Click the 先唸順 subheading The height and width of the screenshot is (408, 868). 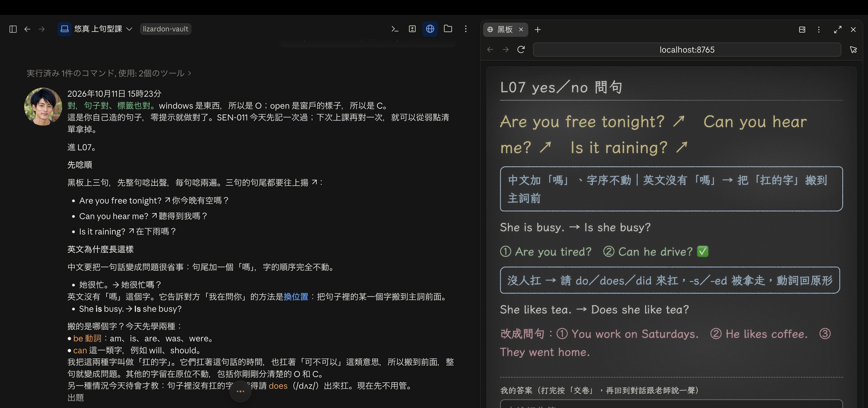[80, 165]
